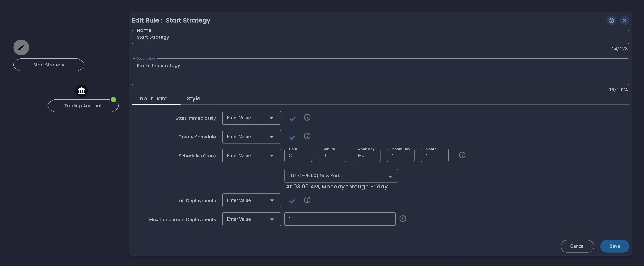Toggle the checkmark beside Start Immediately

[x=292, y=119]
